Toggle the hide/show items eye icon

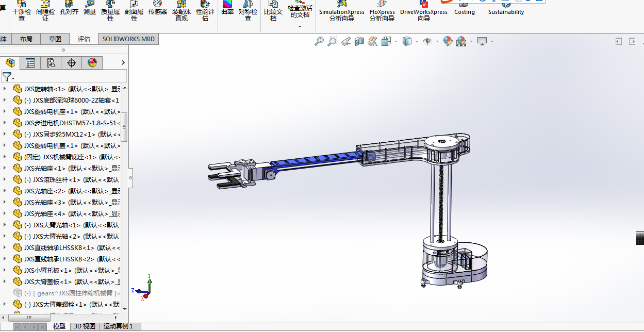point(427,41)
